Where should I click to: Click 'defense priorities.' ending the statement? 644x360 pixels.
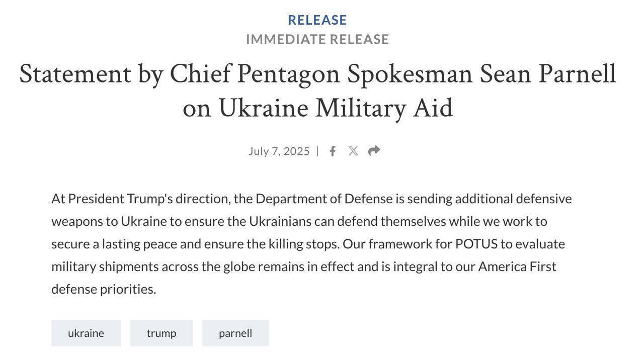tap(104, 289)
